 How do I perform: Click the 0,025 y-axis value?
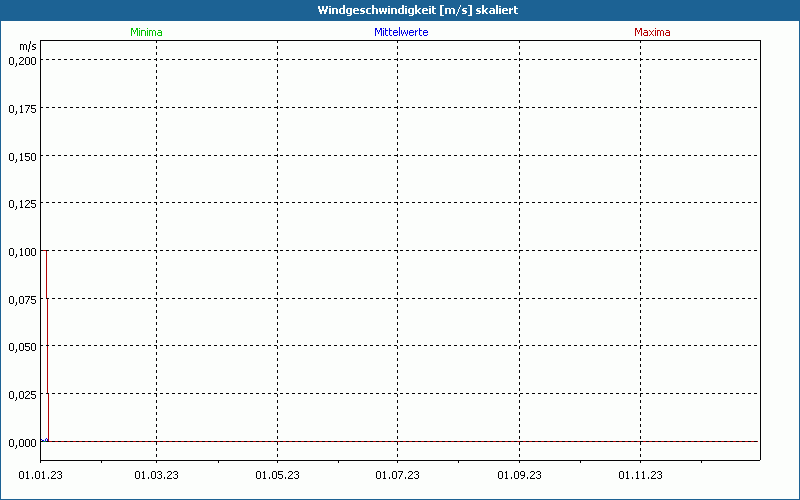(x=22, y=395)
